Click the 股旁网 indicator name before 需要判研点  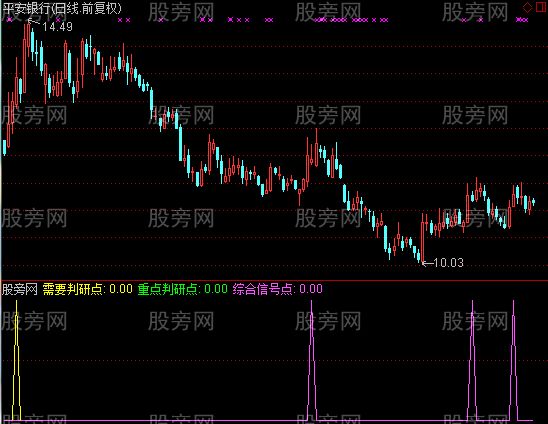20,289
